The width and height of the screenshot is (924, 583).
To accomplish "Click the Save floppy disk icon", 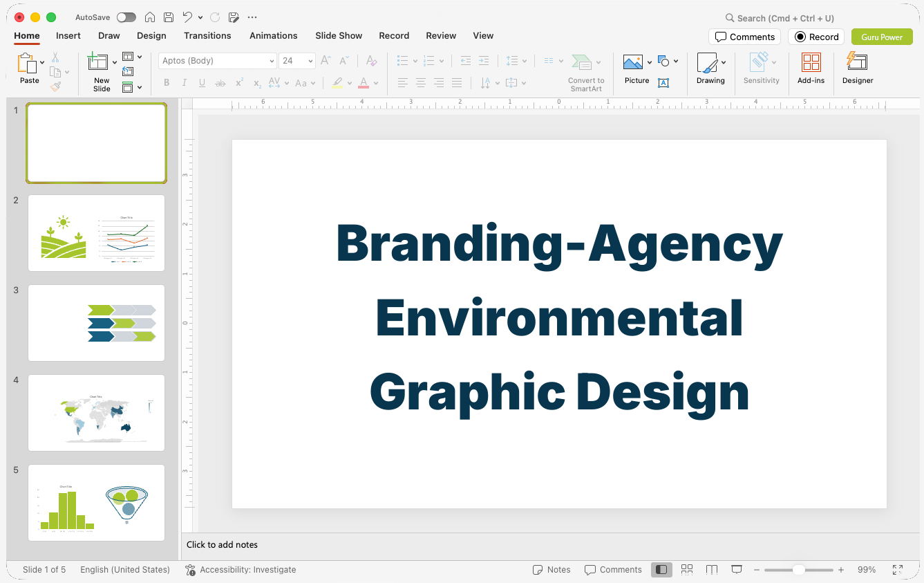I will coord(169,17).
